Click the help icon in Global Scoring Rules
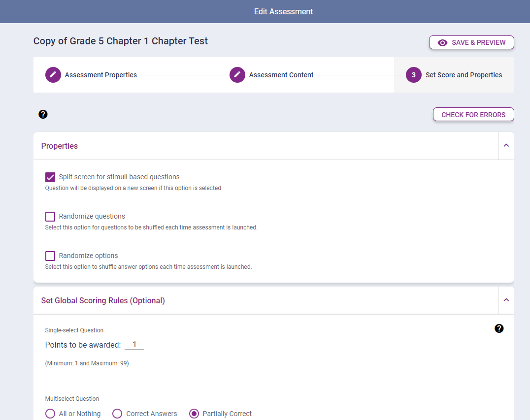530x420 pixels. 499,328
